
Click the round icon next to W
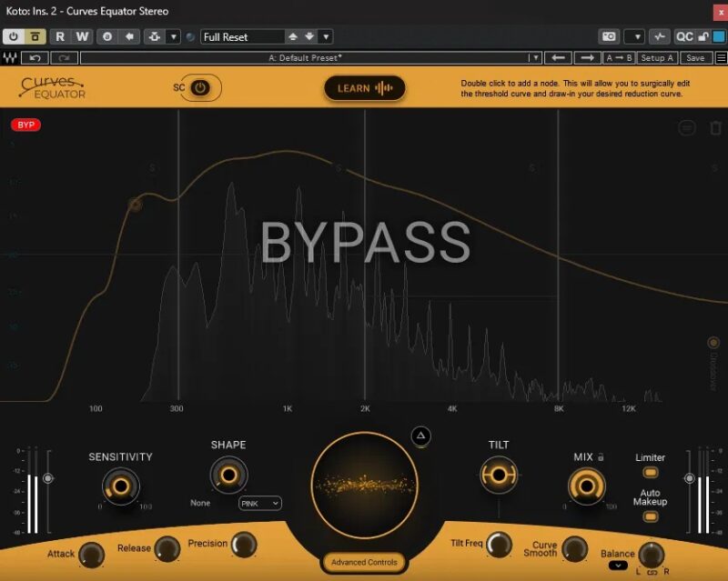click(x=107, y=36)
